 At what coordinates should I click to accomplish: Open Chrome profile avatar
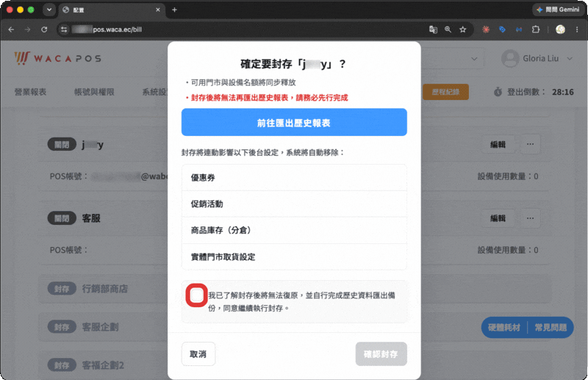tap(560, 29)
